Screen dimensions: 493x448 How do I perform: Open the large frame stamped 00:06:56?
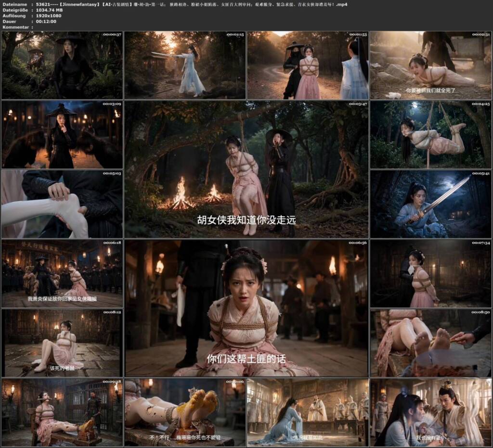246,308
